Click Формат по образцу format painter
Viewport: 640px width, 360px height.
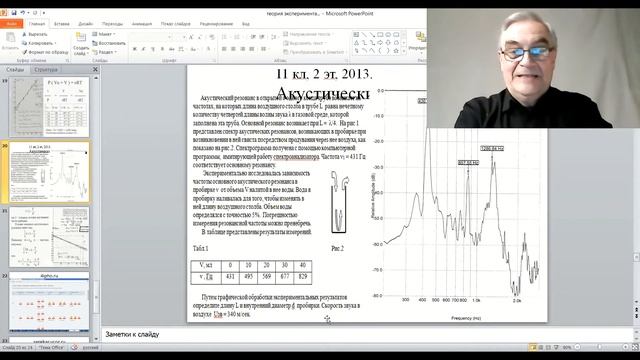pyautogui.click(x=45, y=52)
